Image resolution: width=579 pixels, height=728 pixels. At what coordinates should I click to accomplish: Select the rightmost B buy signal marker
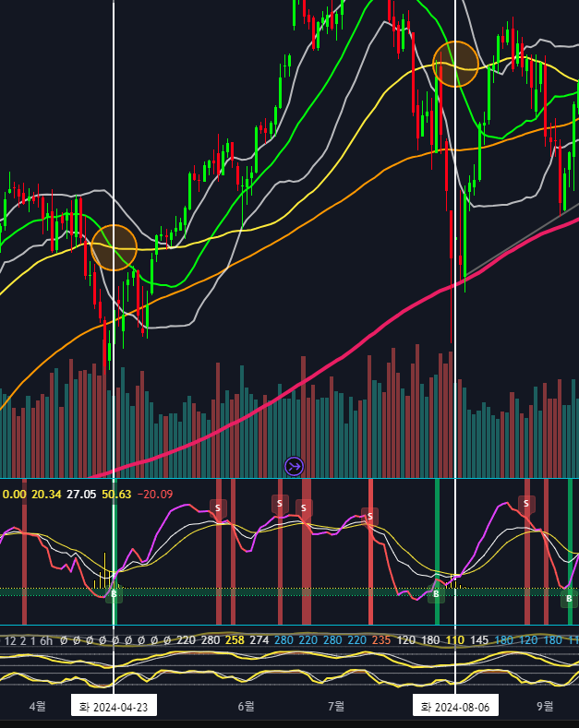point(568,598)
